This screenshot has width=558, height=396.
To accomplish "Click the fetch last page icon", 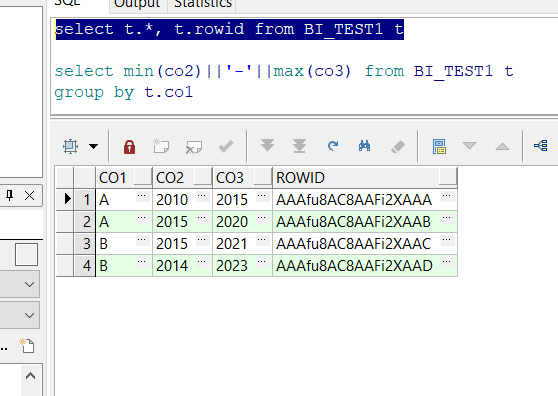I will tap(300, 146).
